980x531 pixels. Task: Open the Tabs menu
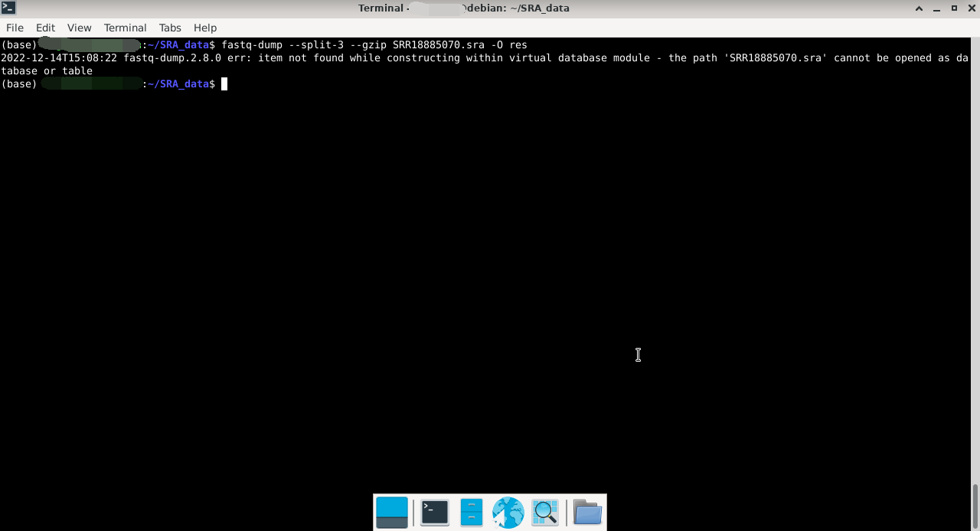click(170, 28)
